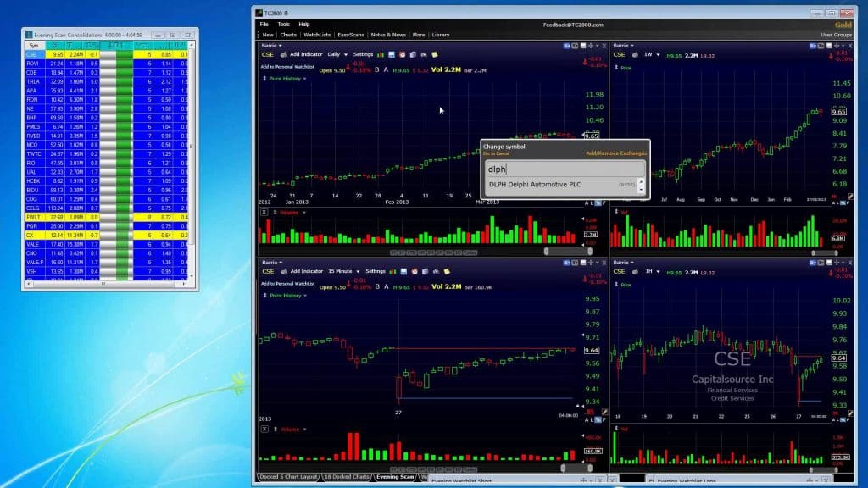Open the Help menu

[x=304, y=25]
